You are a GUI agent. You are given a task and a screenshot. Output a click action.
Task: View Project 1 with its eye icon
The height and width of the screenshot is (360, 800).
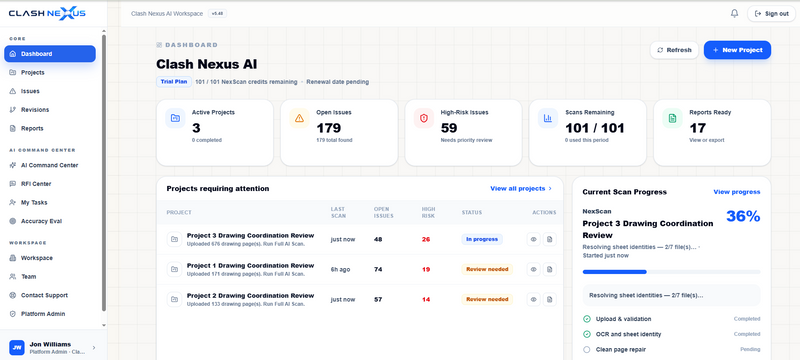click(534, 269)
